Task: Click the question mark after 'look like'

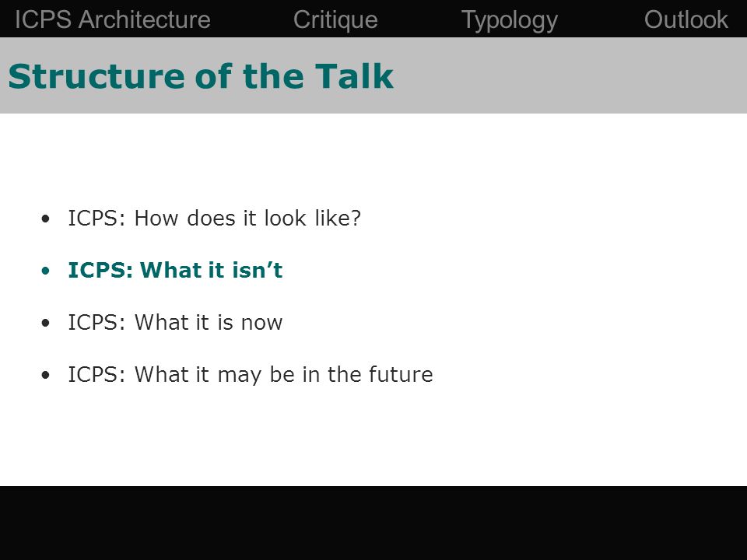Action: [x=356, y=218]
